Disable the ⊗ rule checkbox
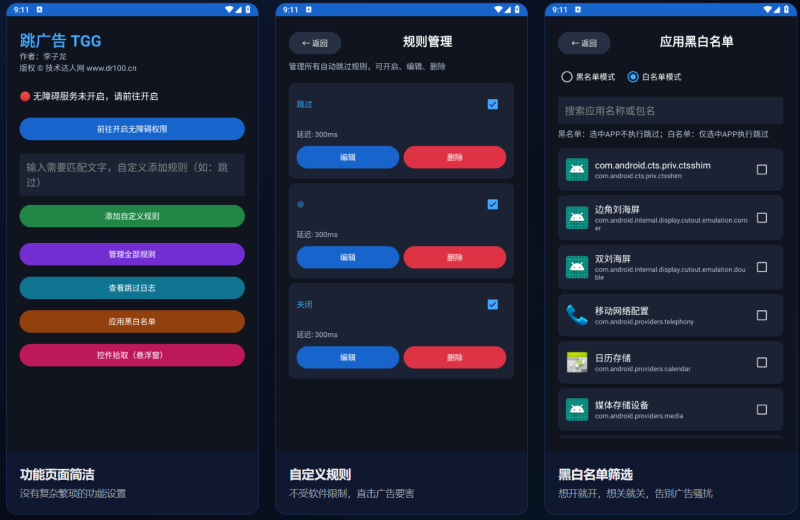Viewport: 800px width, 520px height. [x=492, y=204]
